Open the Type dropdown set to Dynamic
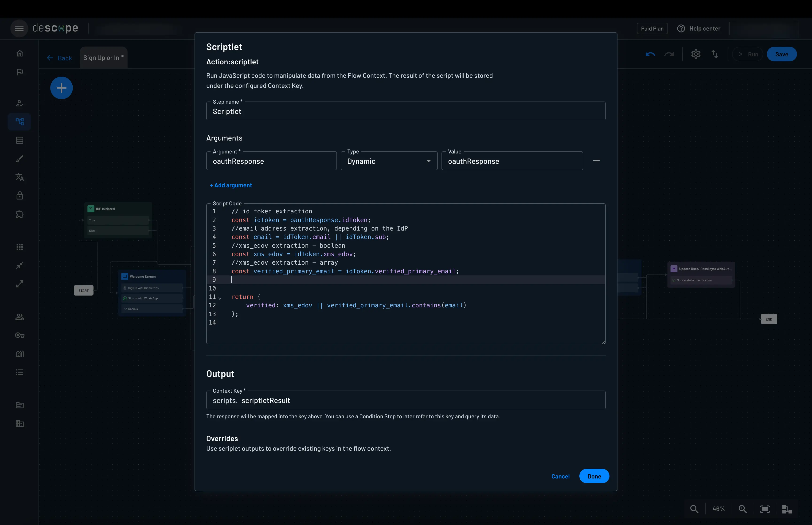Screen dimensions: 812x525 389,161
